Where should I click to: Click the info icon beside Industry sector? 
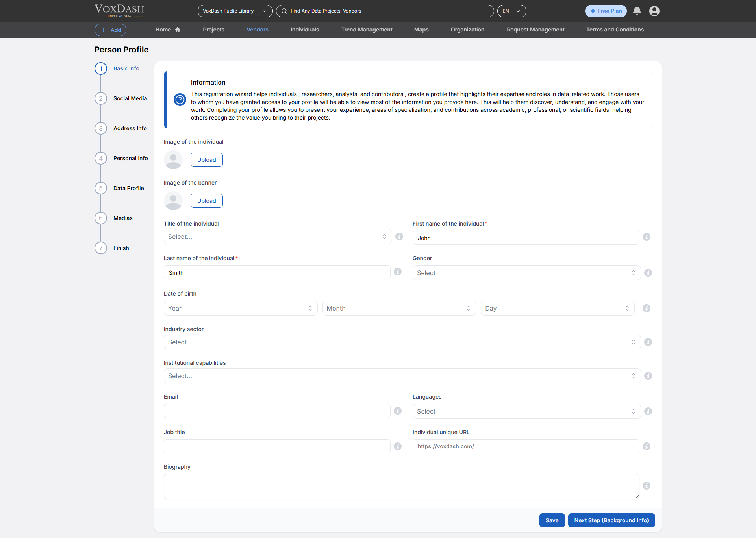[x=648, y=342]
